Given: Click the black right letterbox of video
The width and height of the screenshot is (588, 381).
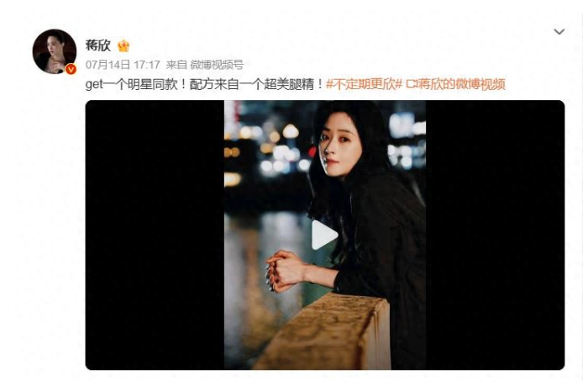Looking at the screenshot, I should click(495, 235).
